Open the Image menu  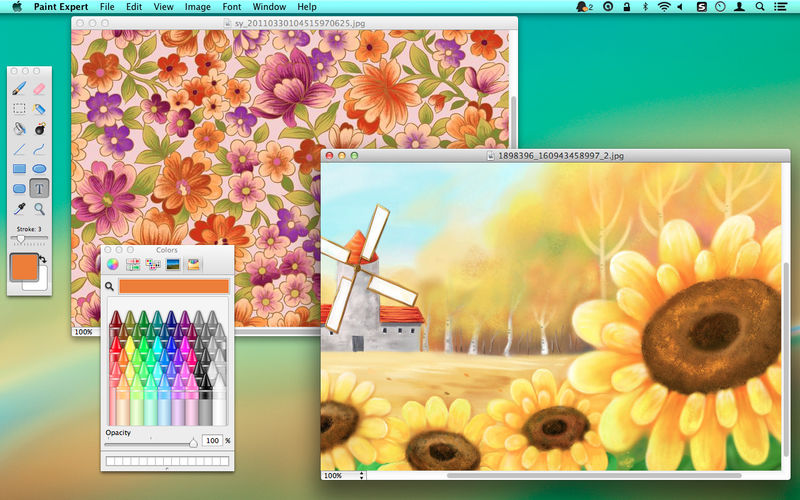click(197, 7)
